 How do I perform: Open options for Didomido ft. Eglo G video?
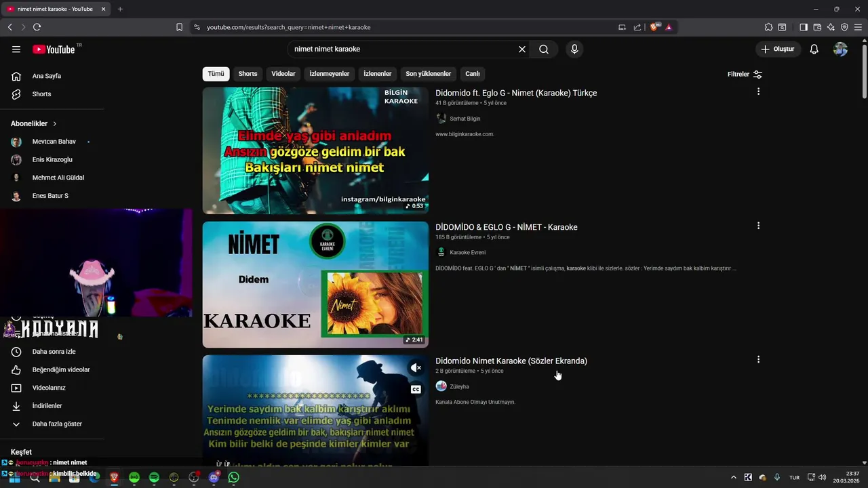758,91
